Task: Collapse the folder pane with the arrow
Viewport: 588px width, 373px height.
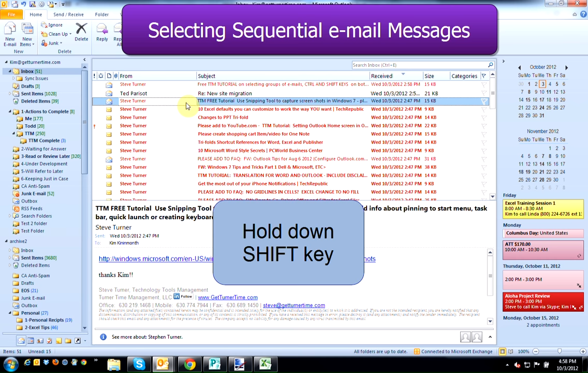Action: 84,60
